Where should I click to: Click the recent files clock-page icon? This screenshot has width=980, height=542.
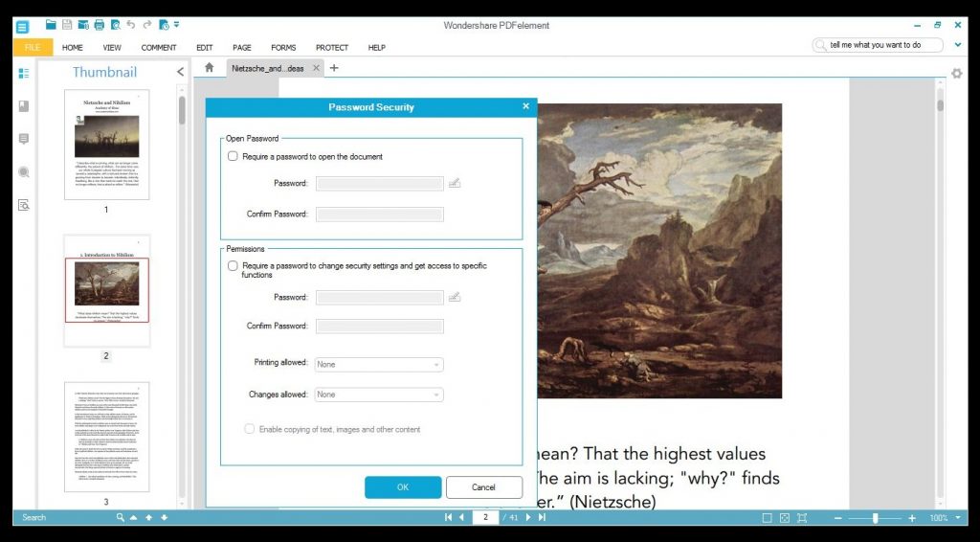[164, 25]
